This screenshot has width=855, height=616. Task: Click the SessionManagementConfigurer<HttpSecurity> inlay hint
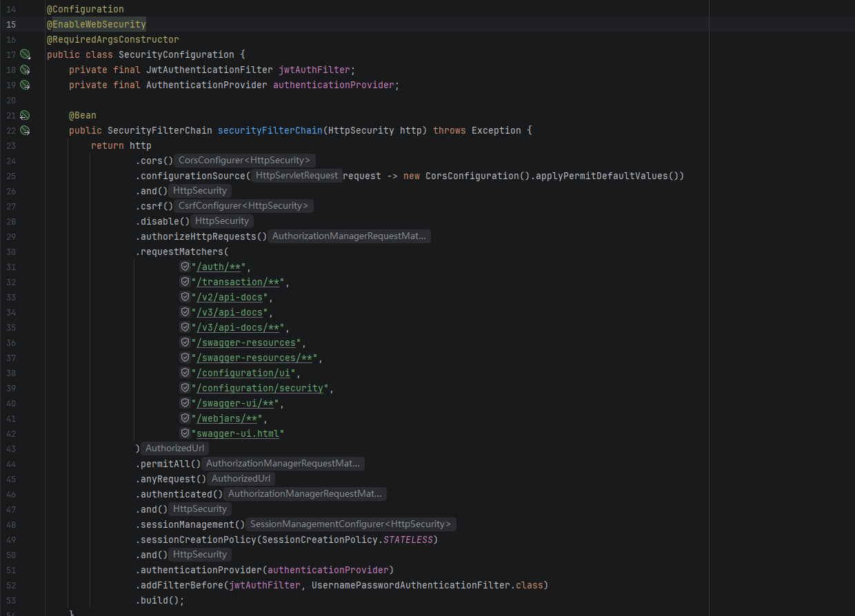tap(351, 524)
